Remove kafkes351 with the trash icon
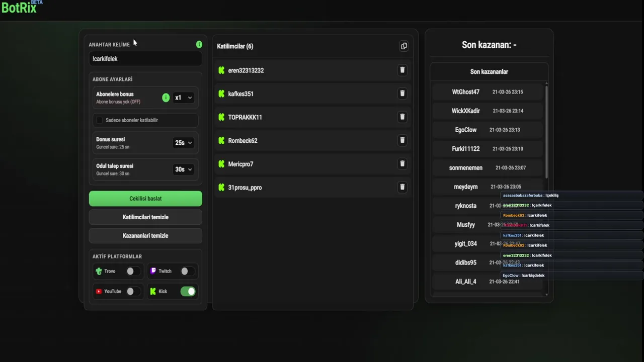This screenshot has height=362, width=644. (x=402, y=94)
